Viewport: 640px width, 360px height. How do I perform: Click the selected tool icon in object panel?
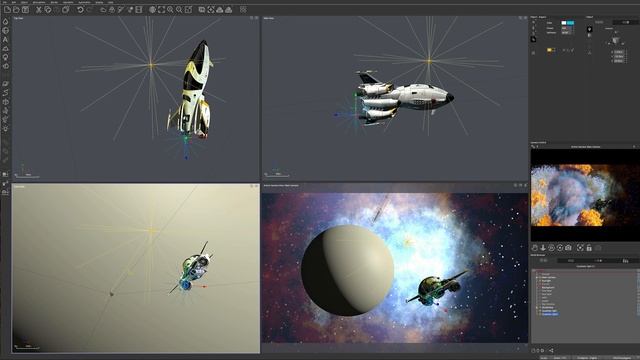coord(533,39)
